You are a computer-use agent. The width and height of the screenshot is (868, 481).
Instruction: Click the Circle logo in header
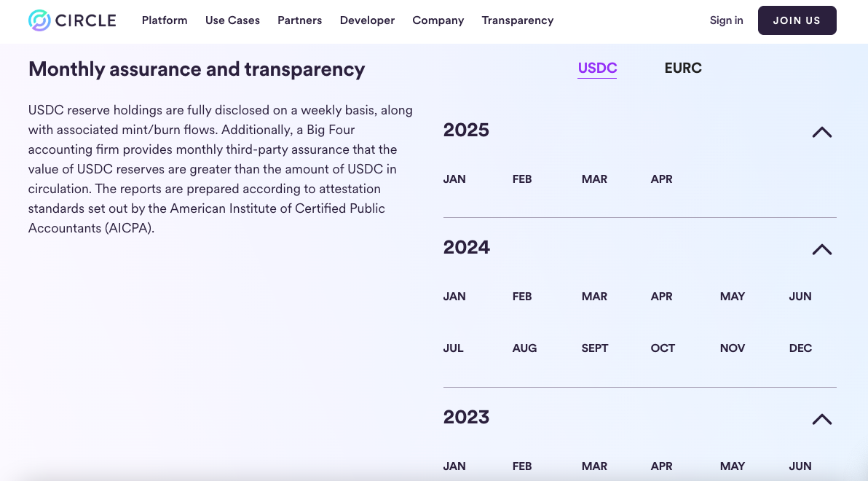[x=72, y=20]
